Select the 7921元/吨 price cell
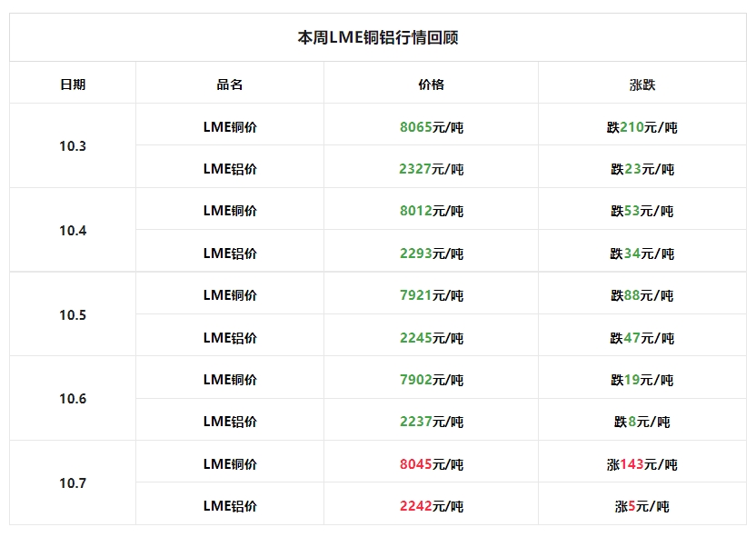Screen dimensions: 756x537 (x=431, y=295)
